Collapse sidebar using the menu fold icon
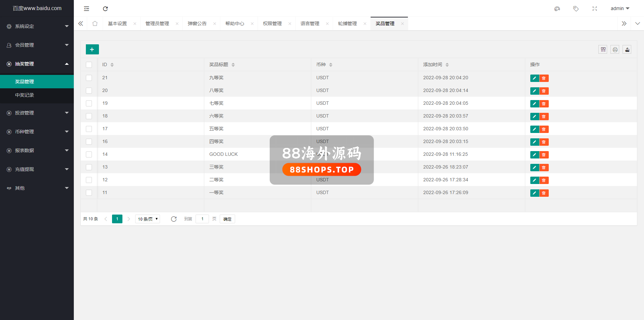Viewport: 644px width, 320px height. click(x=87, y=9)
